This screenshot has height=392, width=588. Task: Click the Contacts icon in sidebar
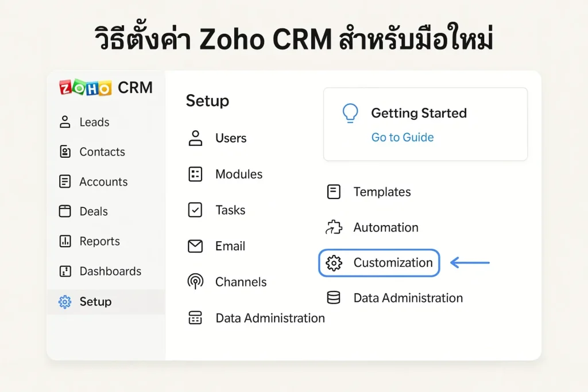65,152
